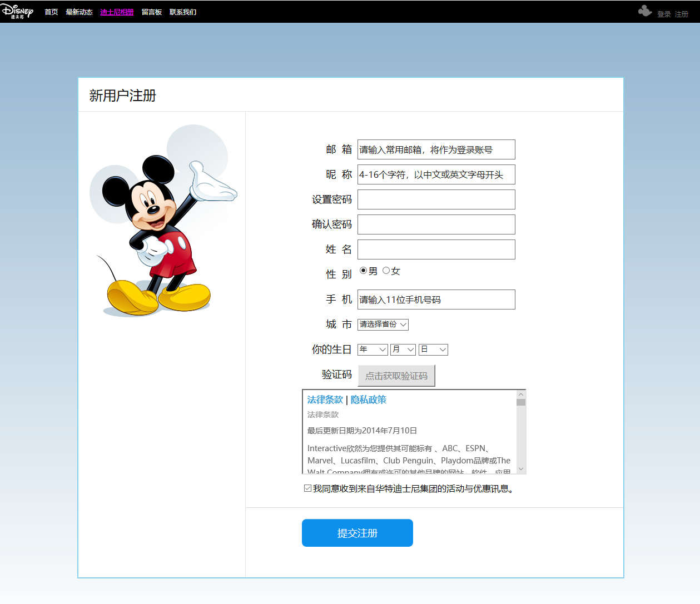Select the 女 gender radio button
This screenshot has height=604, width=700.
pyautogui.click(x=386, y=271)
